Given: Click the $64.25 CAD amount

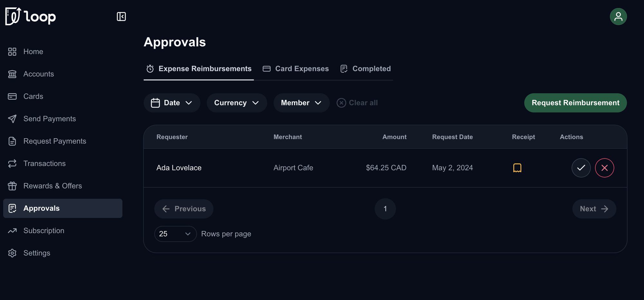Looking at the screenshot, I should pos(386,168).
